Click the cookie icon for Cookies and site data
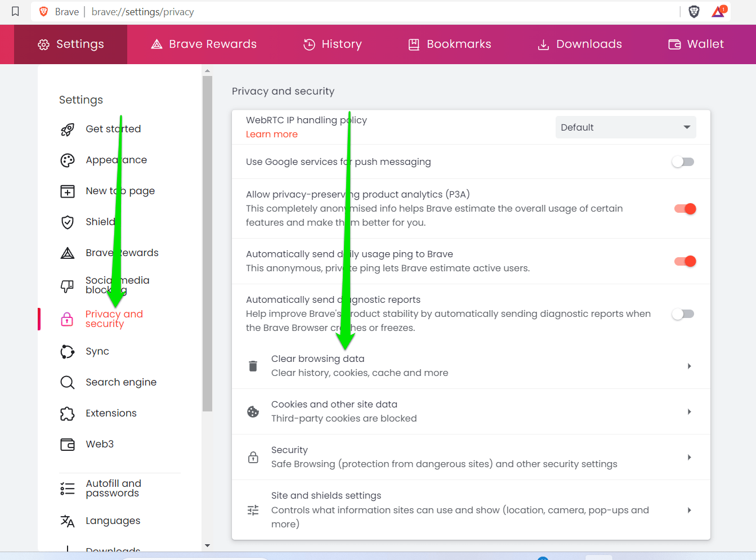This screenshot has width=756, height=560. pos(253,412)
